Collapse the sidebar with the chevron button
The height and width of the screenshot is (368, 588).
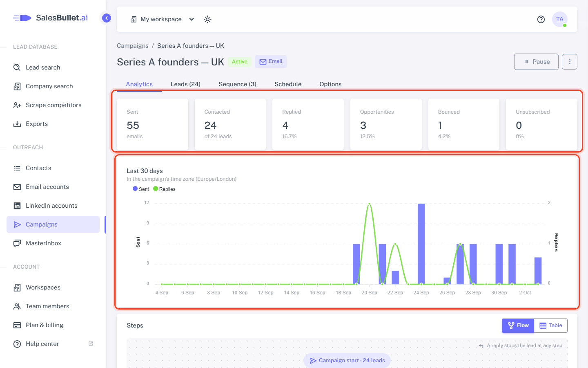[x=107, y=18]
